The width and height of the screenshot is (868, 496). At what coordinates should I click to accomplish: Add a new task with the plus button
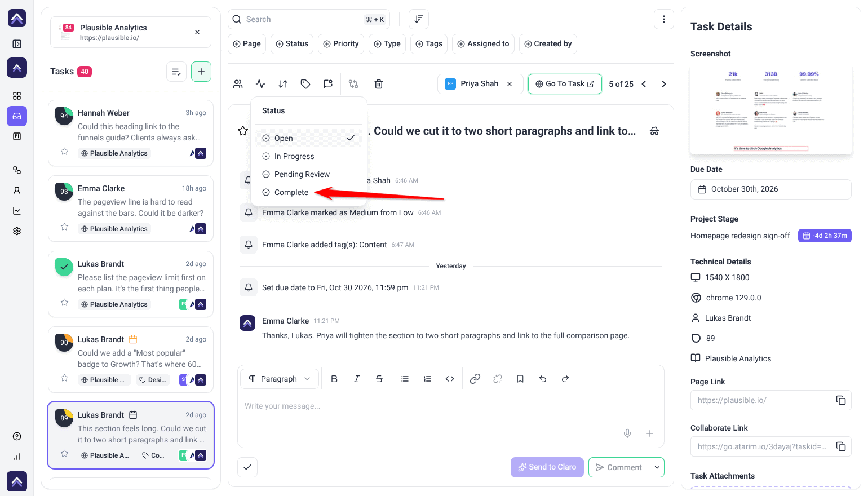[201, 72]
